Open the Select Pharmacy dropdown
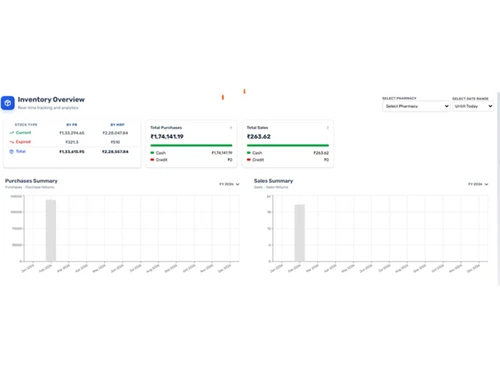Viewport: 500px width, 375px height. 416,106
